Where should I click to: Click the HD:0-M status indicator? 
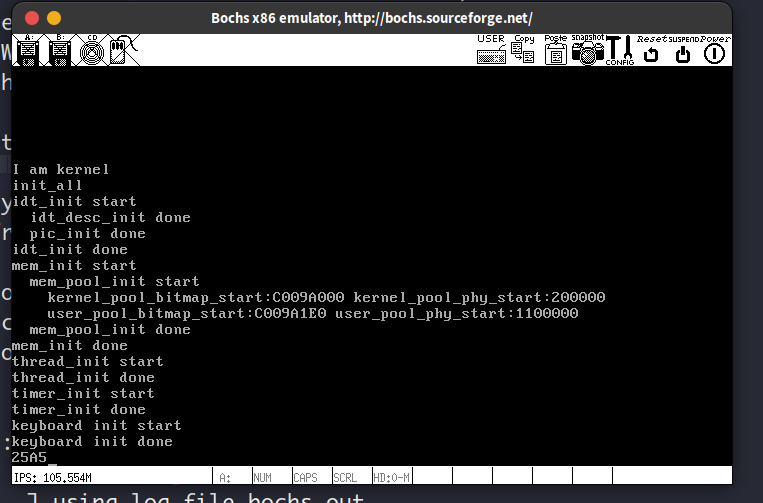coord(392,478)
